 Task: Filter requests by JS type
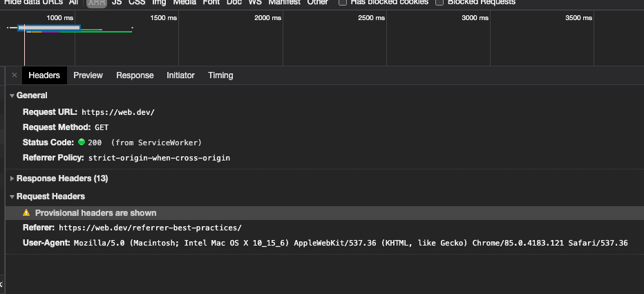coord(117,3)
